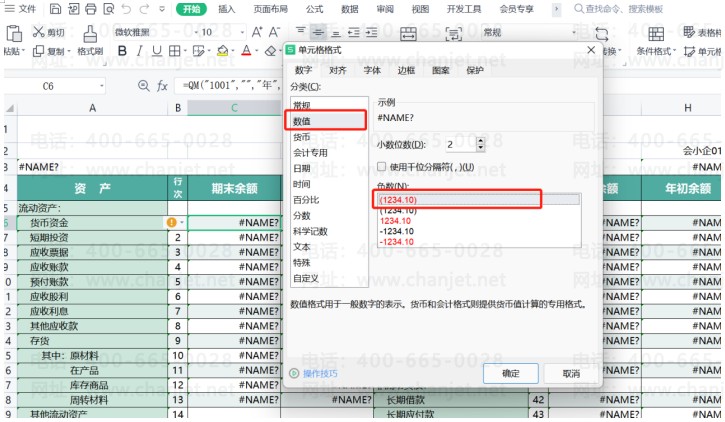Click the fill color paint bucket
Screen dimensions: 725x422
223,51
